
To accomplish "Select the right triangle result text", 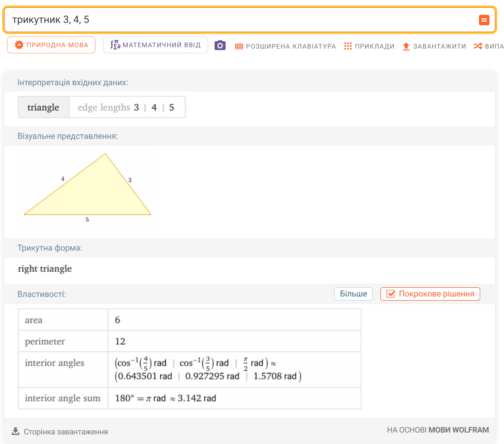I will click(45, 269).
